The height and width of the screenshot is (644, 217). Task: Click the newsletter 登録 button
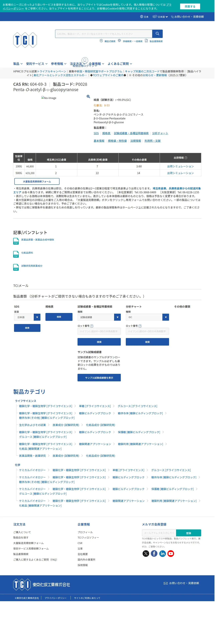[x=189, y=533]
